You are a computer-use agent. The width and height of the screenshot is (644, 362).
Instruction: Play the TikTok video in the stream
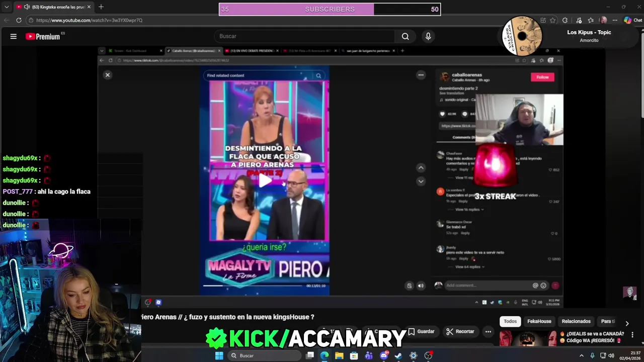[x=265, y=180]
